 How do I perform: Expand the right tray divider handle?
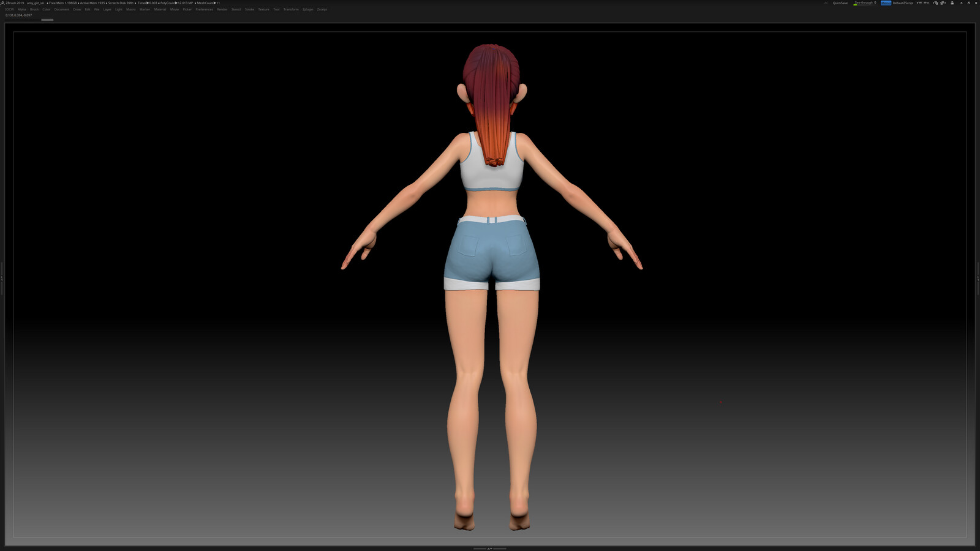point(978,277)
